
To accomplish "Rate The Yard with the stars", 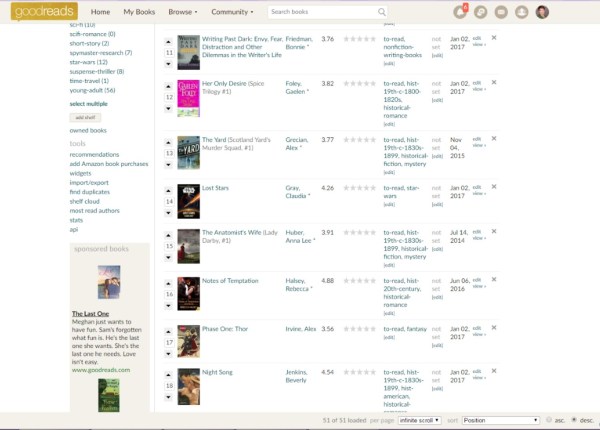I will tap(359, 140).
